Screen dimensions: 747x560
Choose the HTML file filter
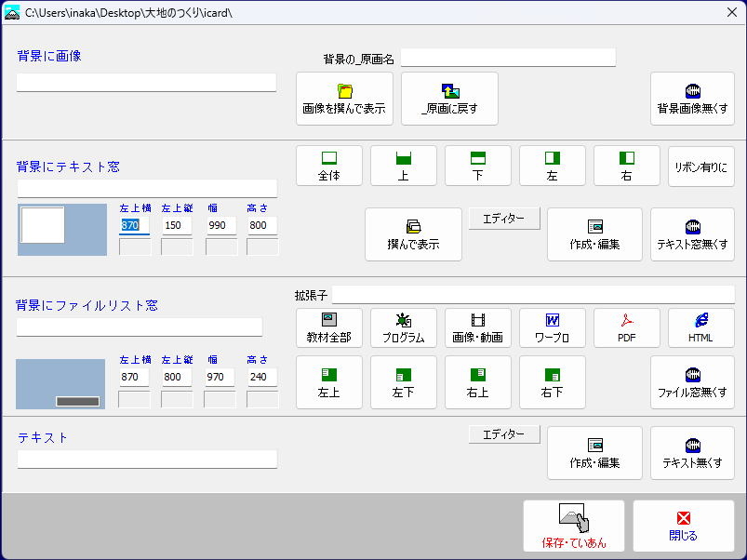click(x=700, y=328)
